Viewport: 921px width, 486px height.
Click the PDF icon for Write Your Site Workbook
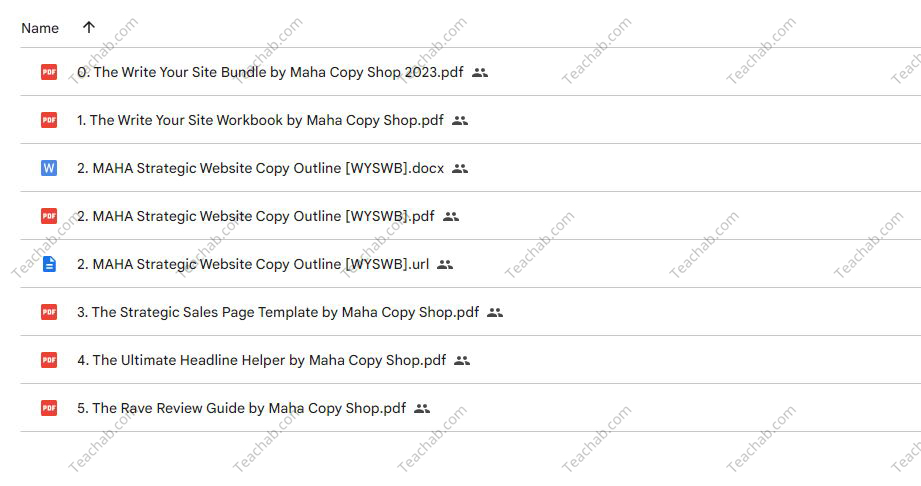point(49,120)
